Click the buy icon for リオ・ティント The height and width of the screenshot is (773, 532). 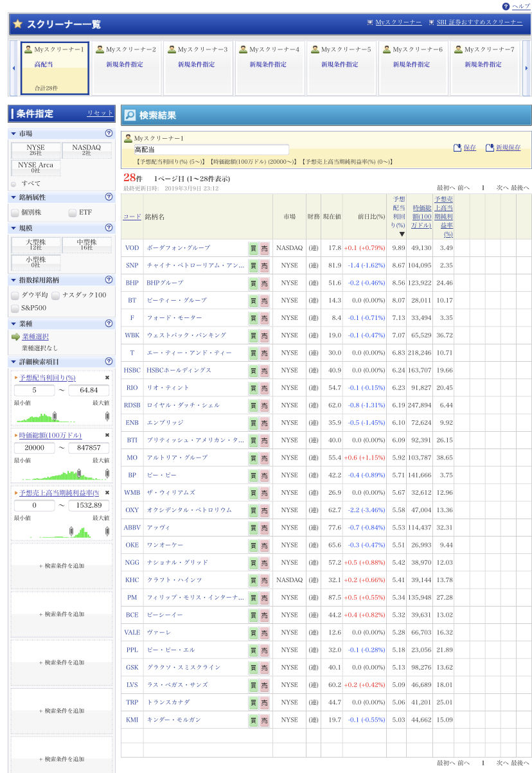coord(253,388)
